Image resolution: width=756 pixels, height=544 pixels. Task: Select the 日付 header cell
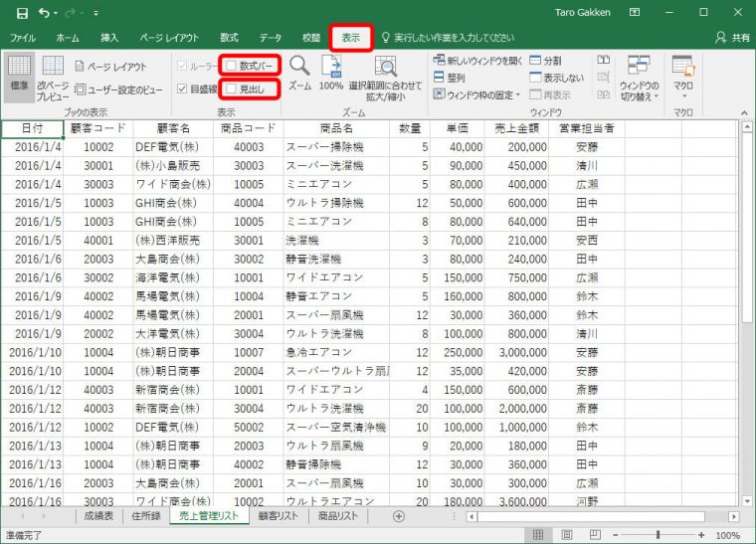click(32, 128)
